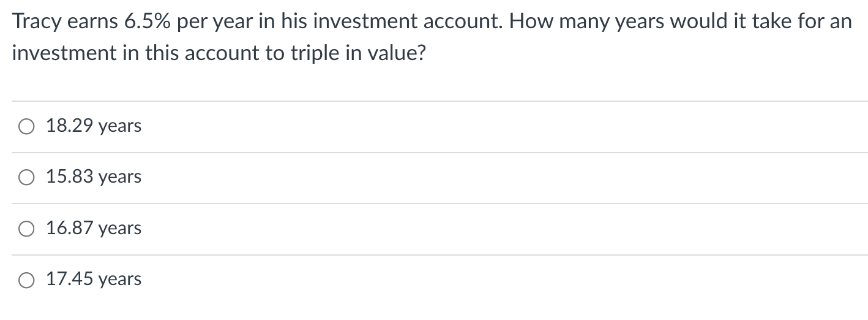868x320 pixels.
Task: Click the word 'years' next to 18.29
Action: pos(120,128)
